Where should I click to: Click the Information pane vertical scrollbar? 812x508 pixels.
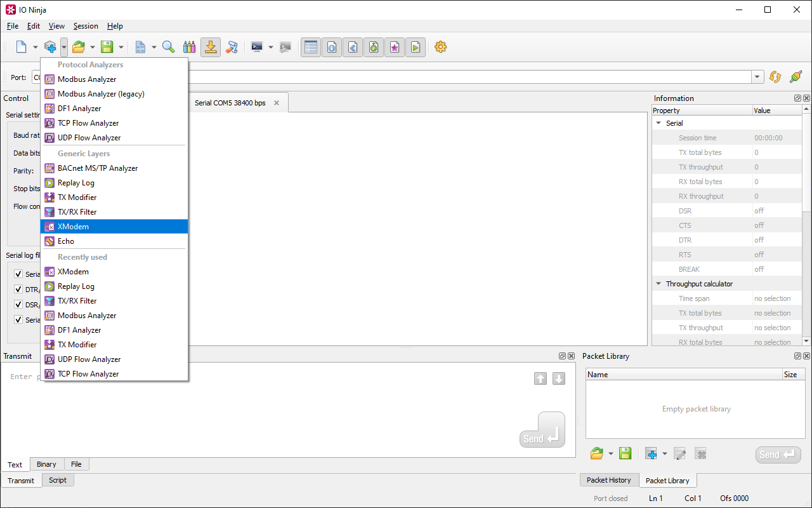pos(806,225)
